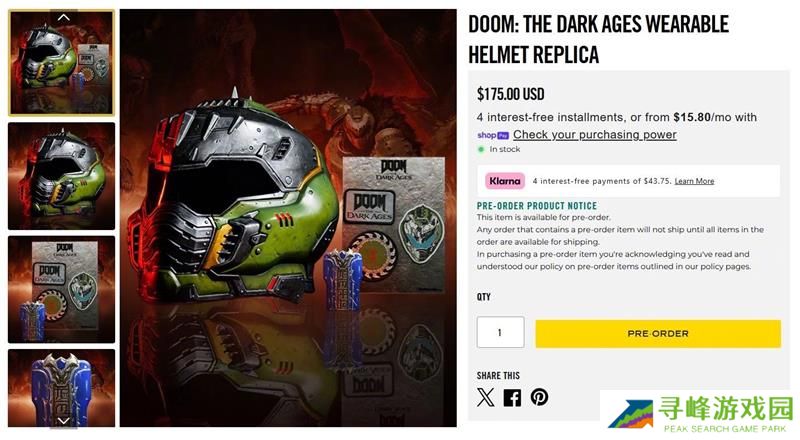Image resolution: width=800 pixels, height=440 pixels.
Task: Open Check your purchasing power link
Action: [595, 135]
